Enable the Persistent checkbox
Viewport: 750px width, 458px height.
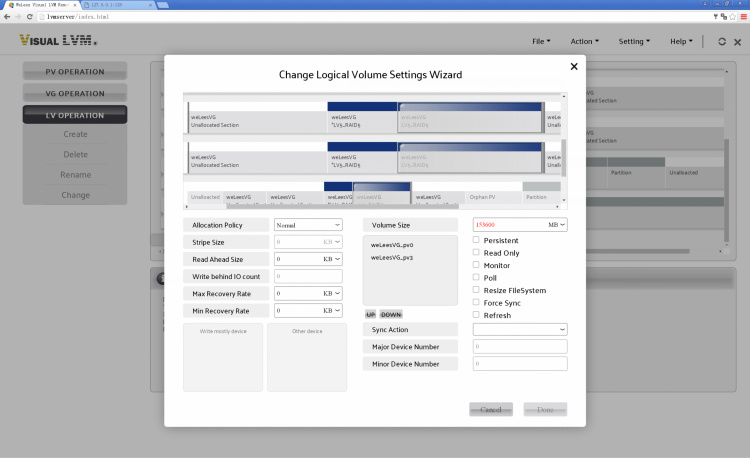tap(476, 240)
